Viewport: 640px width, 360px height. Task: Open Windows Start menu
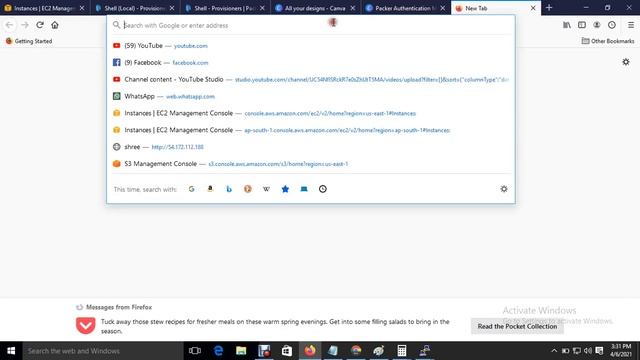click(11, 351)
